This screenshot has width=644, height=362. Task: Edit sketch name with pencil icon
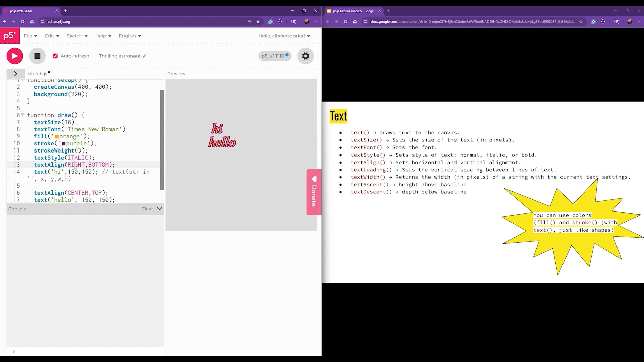tap(145, 56)
